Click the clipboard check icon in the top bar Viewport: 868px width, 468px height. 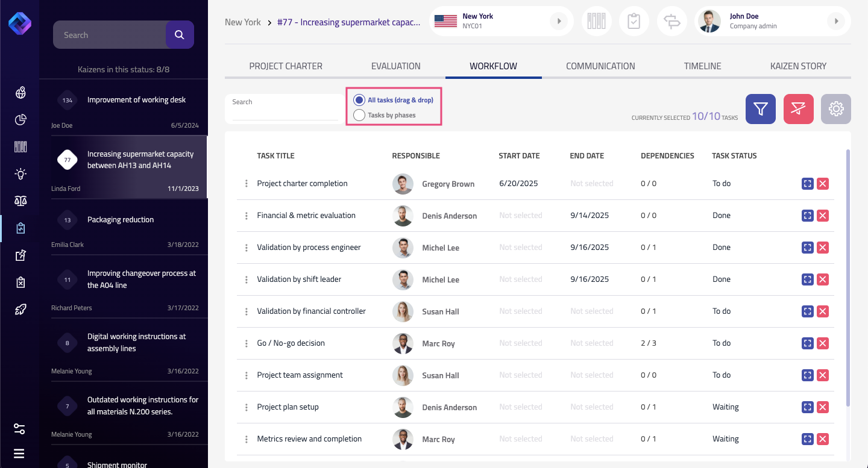click(x=634, y=22)
